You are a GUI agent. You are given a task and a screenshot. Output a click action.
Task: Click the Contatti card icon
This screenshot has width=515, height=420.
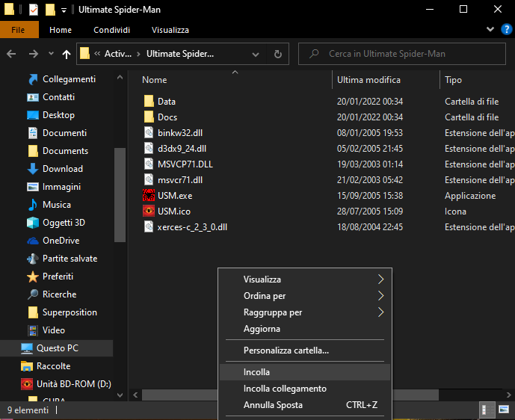point(33,97)
